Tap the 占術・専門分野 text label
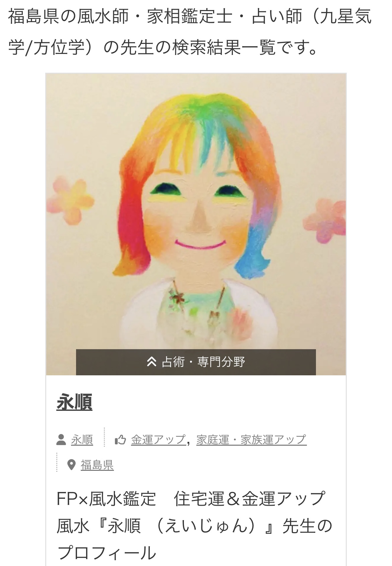The width and height of the screenshot is (392, 566). (x=203, y=362)
